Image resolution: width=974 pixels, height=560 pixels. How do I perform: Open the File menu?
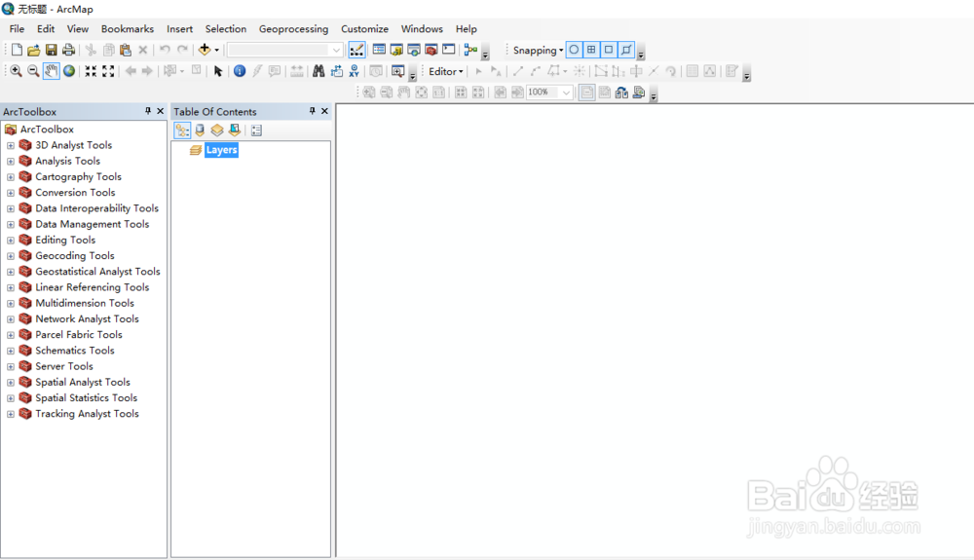point(17,28)
